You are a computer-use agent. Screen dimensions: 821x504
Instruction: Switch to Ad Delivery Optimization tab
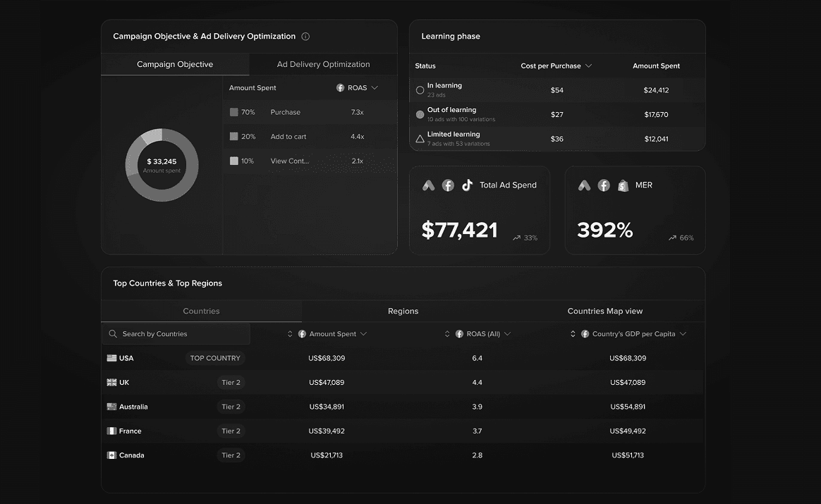[x=323, y=64]
